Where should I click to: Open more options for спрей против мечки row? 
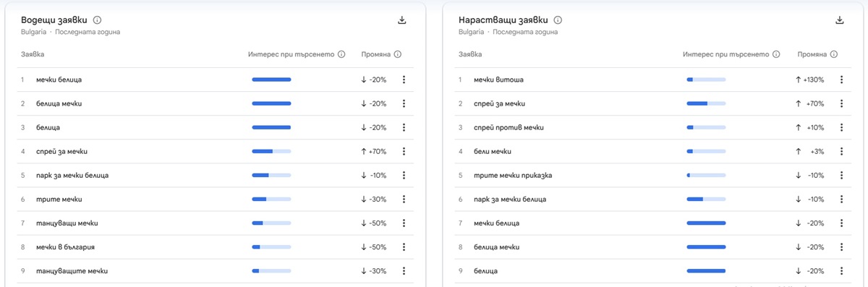point(841,127)
